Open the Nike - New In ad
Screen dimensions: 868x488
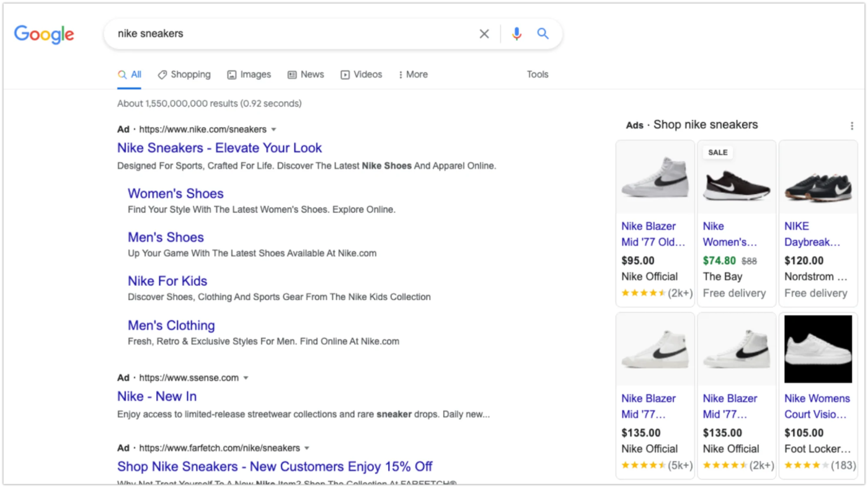157,396
